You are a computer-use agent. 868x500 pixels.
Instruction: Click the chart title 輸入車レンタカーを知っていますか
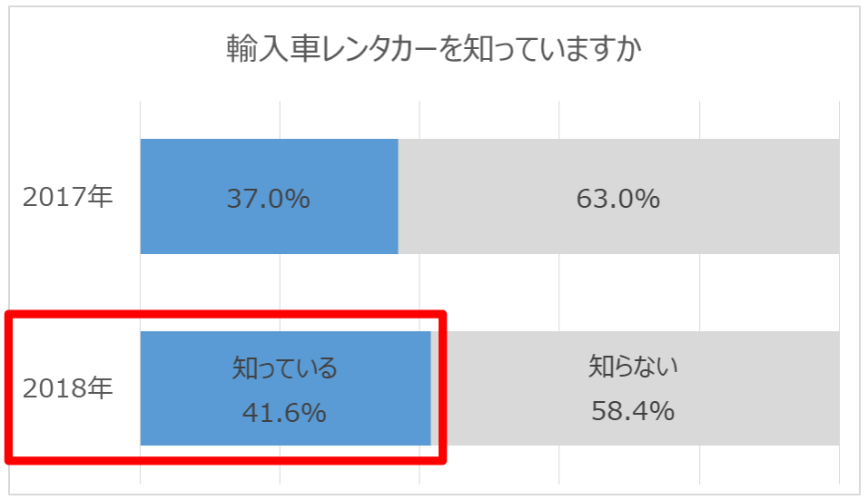pyautogui.click(x=434, y=49)
